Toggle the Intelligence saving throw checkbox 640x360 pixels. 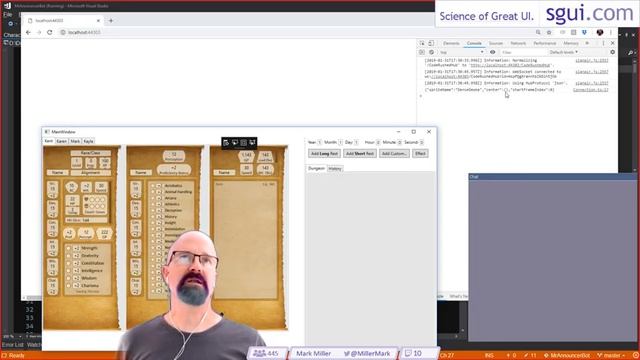pos(69,271)
